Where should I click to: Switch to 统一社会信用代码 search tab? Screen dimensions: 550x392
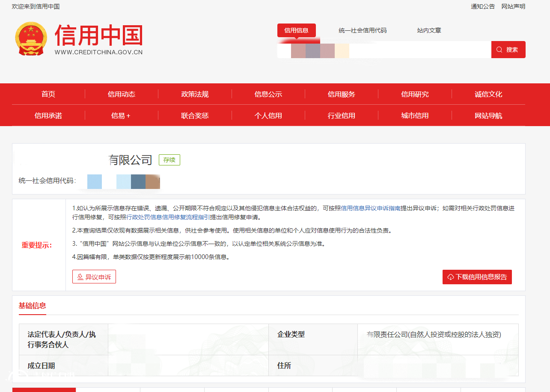point(362,30)
